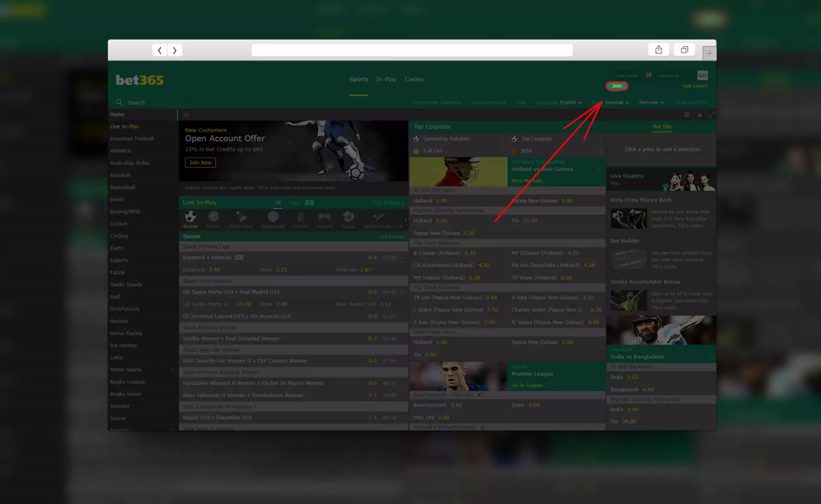The image size is (821, 504).
Task: Click Join Now on the offer banner
Action: pyautogui.click(x=200, y=163)
